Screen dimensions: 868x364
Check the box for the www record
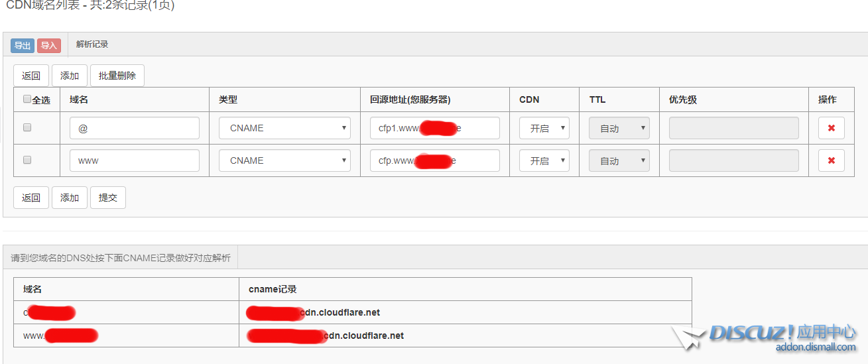(x=27, y=160)
